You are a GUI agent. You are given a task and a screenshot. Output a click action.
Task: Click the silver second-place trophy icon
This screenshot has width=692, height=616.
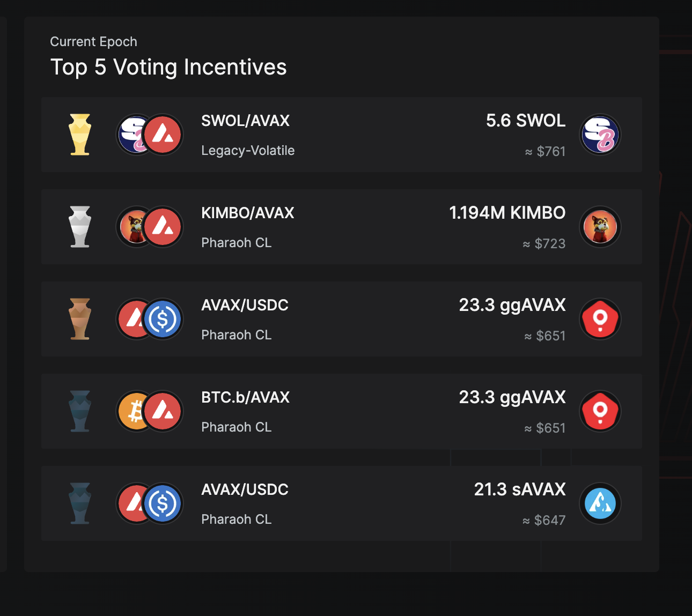click(80, 227)
